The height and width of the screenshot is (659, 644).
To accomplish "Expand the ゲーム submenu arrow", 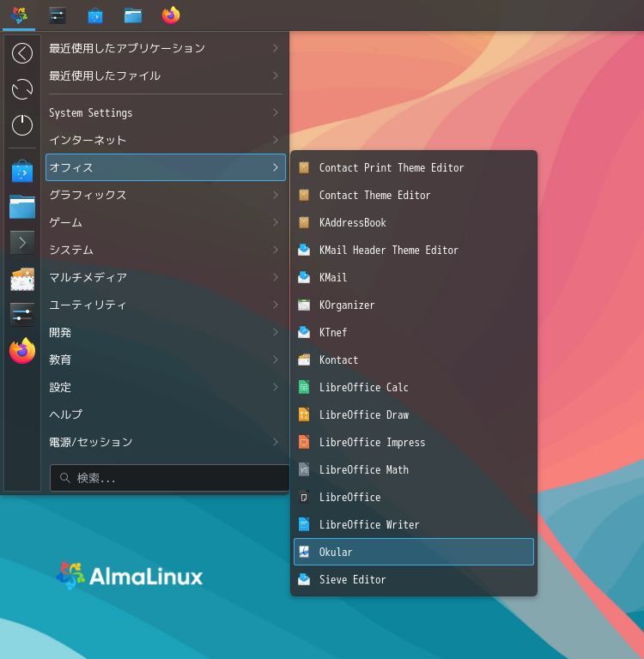I will coord(276,222).
